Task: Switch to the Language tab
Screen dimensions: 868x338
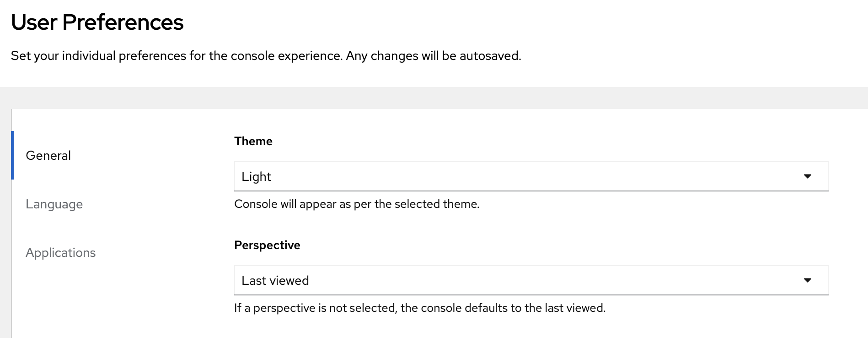Action: 54,204
